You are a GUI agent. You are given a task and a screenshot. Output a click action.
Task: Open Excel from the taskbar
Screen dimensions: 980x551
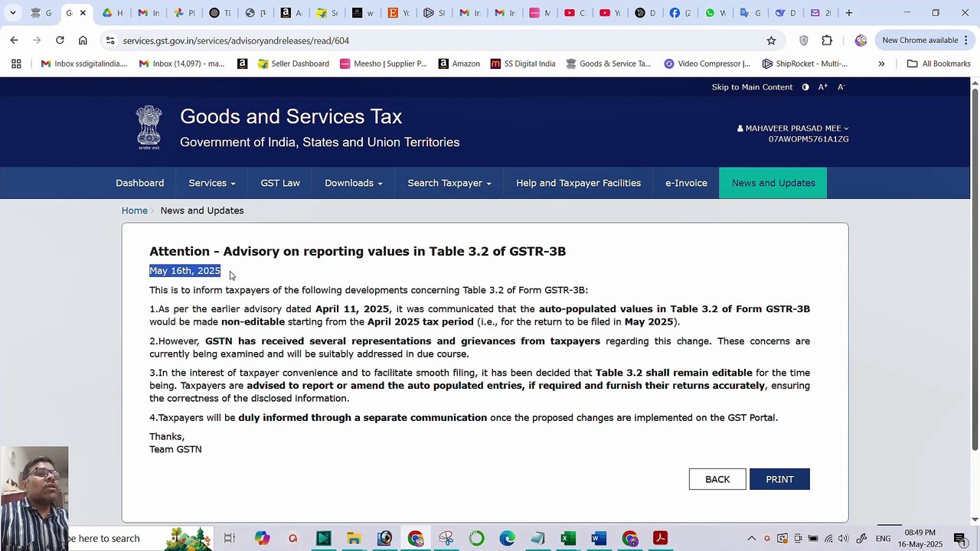(x=568, y=539)
